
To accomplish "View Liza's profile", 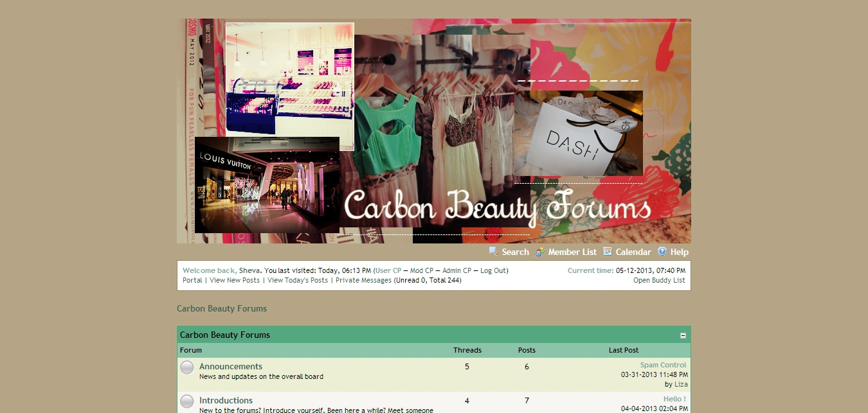I will (x=681, y=384).
